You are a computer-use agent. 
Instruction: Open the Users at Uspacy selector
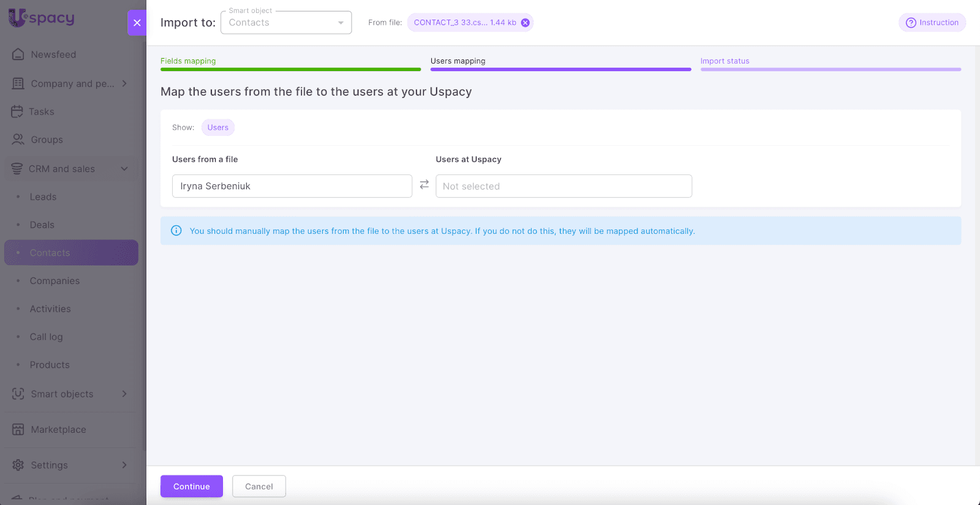click(563, 186)
